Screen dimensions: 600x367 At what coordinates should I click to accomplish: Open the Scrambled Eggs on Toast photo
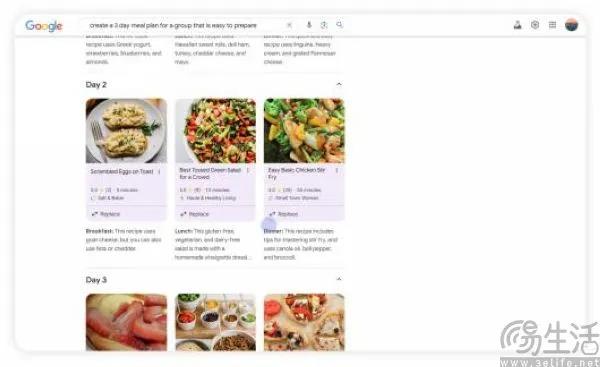click(126, 131)
